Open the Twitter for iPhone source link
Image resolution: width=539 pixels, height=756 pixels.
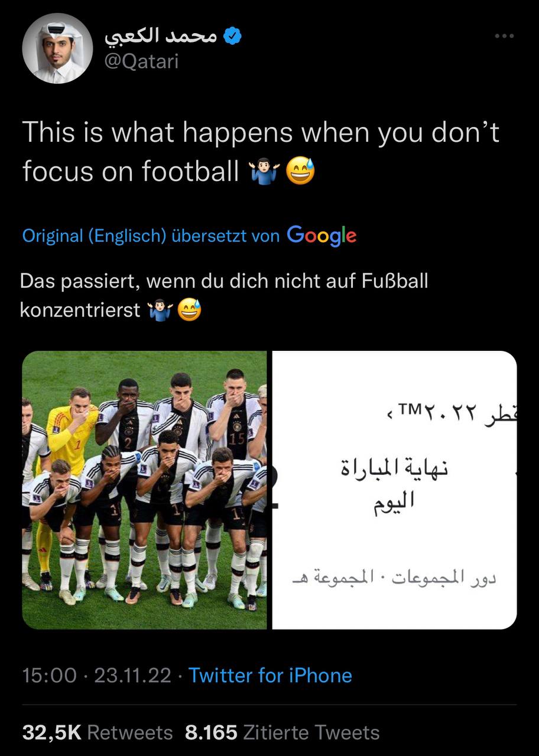click(270, 675)
